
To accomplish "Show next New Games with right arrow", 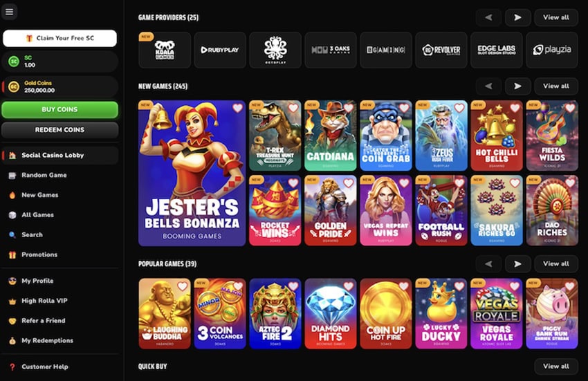I will tap(518, 86).
